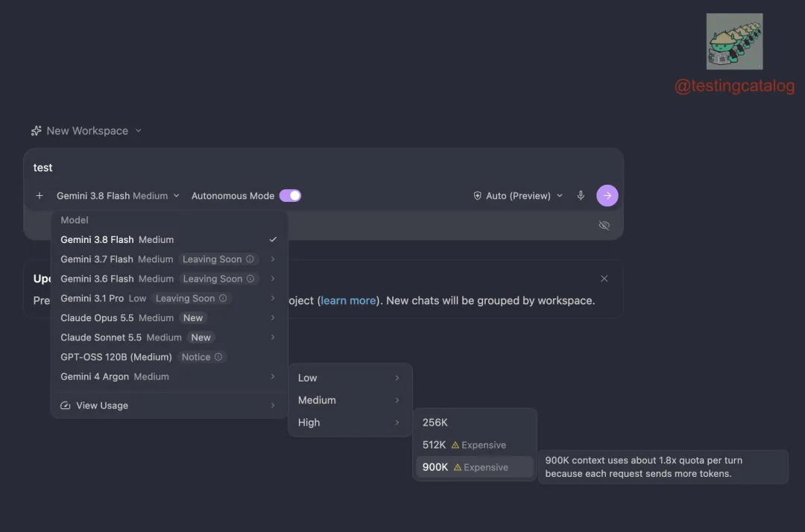Pick the Medium reasoning level
The width and height of the screenshot is (805, 532).
tap(350, 400)
